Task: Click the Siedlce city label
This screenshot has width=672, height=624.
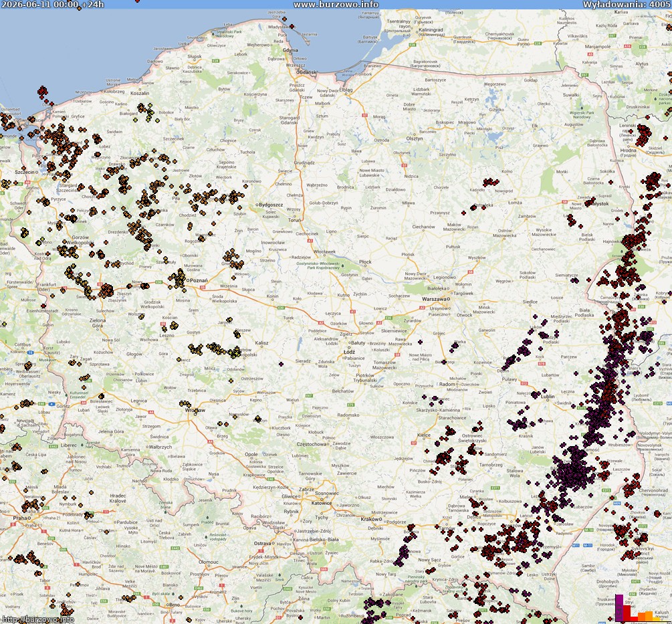Action: tap(530, 302)
